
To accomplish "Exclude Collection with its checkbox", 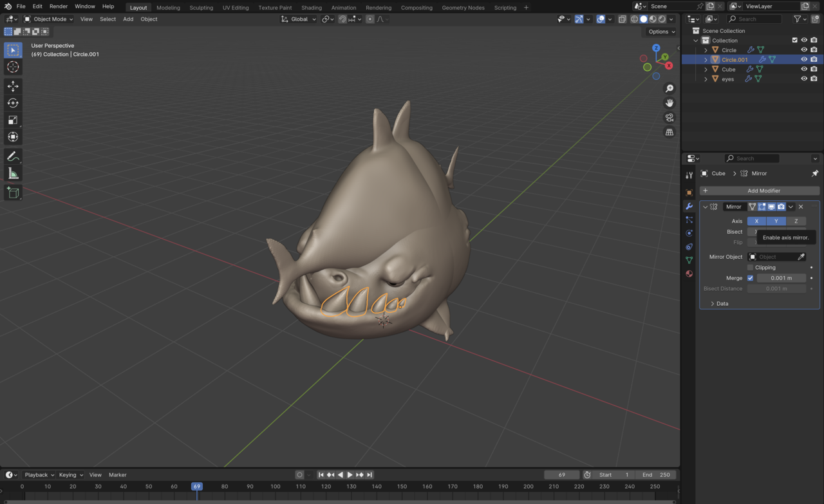I will [794, 40].
